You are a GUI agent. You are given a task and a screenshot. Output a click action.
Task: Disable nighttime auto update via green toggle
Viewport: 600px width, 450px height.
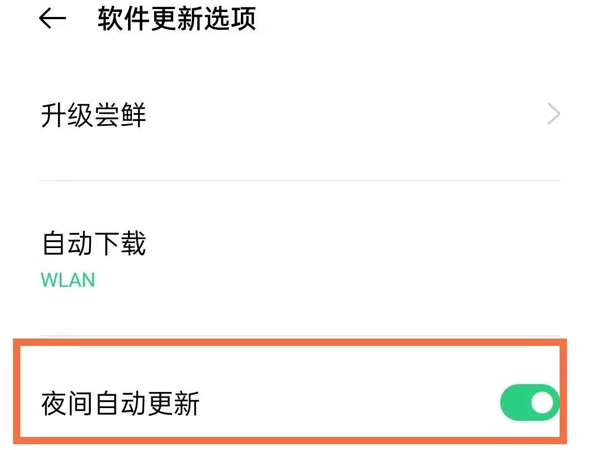pyautogui.click(x=529, y=403)
